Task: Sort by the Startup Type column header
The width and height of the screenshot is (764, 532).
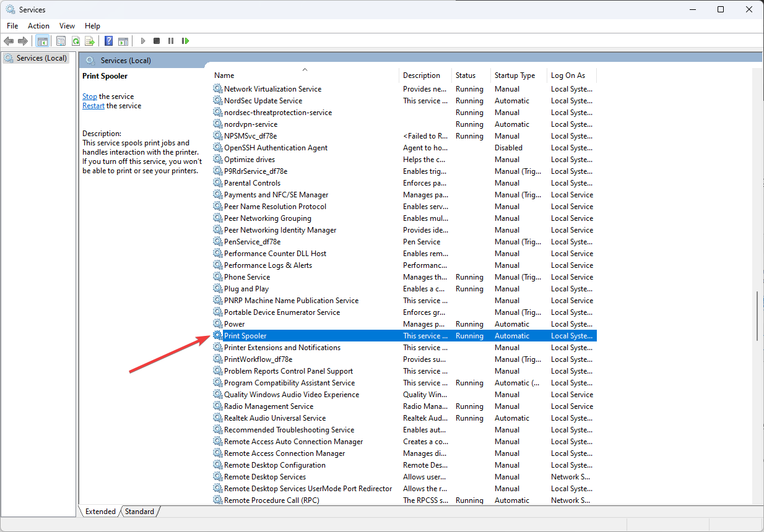Action: [x=519, y=75]
